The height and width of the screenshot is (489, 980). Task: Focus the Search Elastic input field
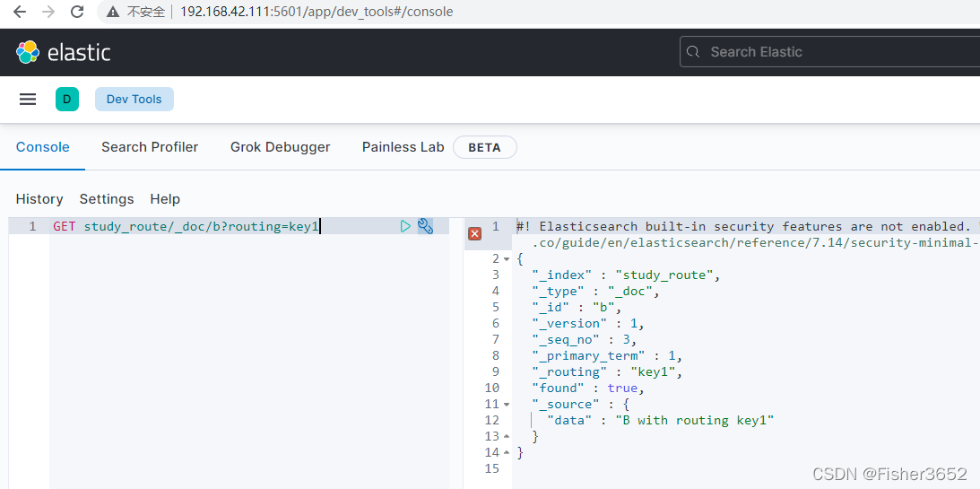[830, 52]
